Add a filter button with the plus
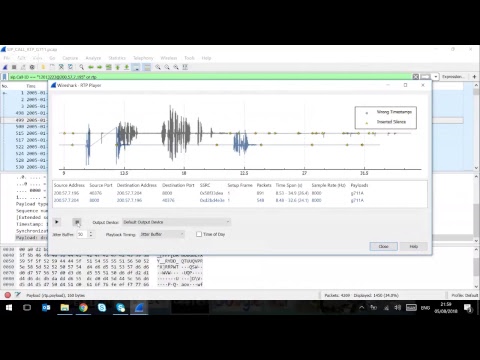This screenshot has width=480, height=360. tap(474, 77)
